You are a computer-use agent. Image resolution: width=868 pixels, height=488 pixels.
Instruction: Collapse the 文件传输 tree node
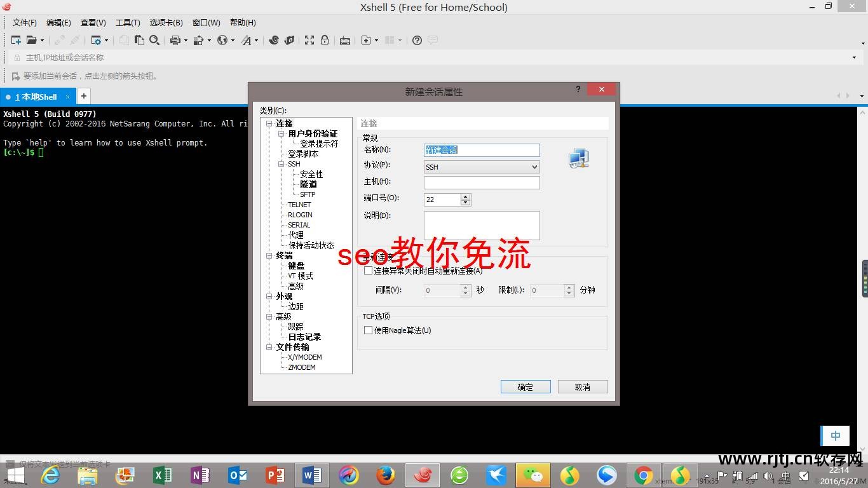pyautogui.click(x=269, y=347)
